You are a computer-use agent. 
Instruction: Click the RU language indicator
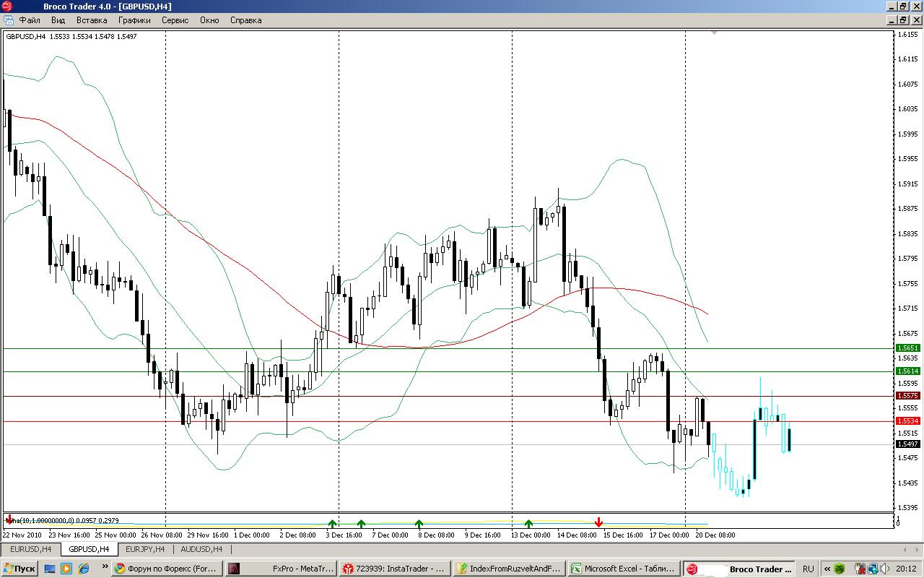(808, 569)
